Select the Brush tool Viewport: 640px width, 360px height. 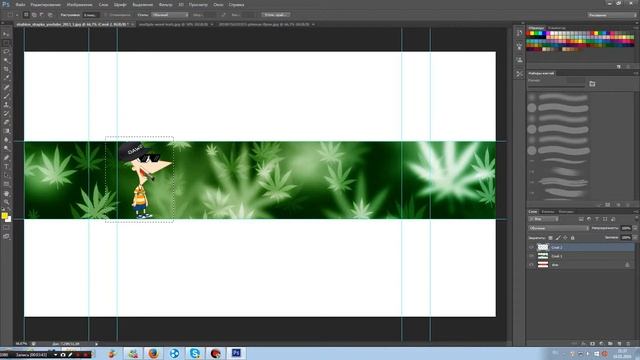pyautogui.click(x=6, y=96)
